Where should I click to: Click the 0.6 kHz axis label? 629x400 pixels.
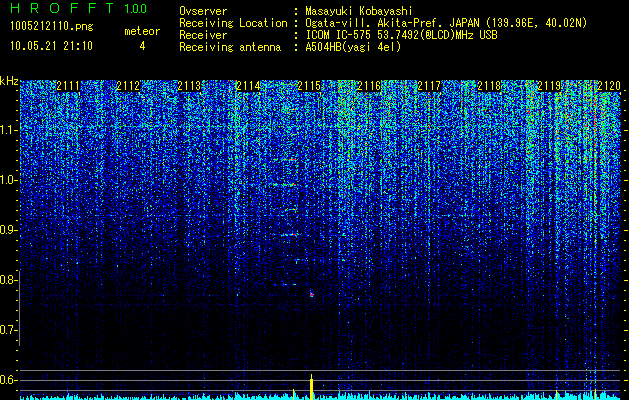8,380
